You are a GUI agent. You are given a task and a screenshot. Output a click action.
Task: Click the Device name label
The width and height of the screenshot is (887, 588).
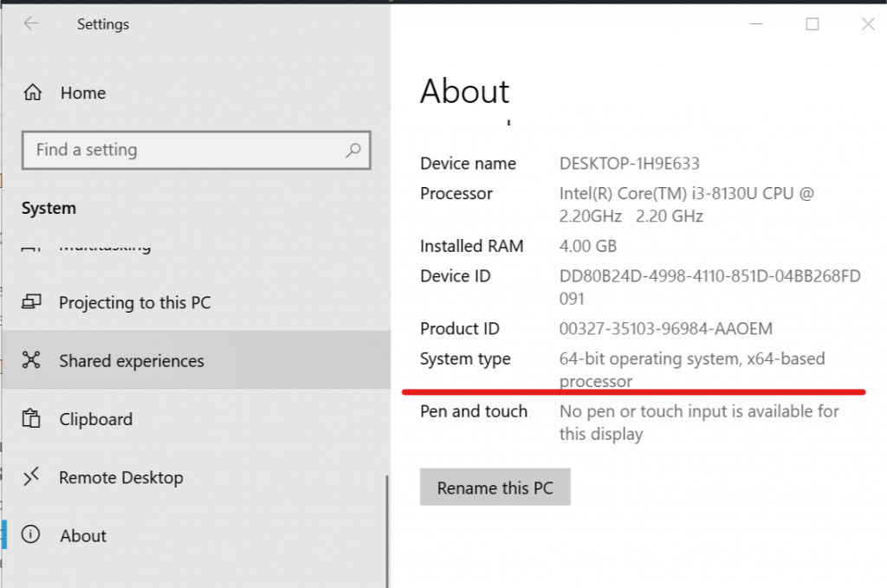pyautogui.click(x=468, y=164)
